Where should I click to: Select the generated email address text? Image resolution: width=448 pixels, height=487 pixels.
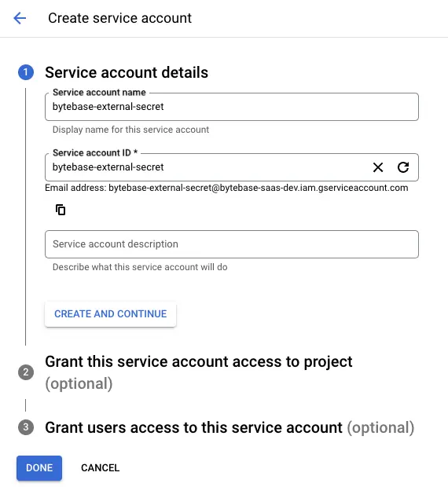[x=258, y=188]
